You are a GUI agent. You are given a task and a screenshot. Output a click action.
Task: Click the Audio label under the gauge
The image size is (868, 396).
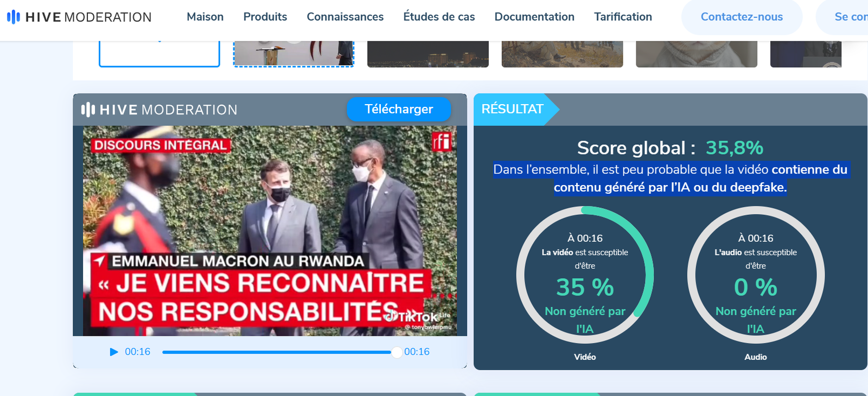tap(756, 357)
